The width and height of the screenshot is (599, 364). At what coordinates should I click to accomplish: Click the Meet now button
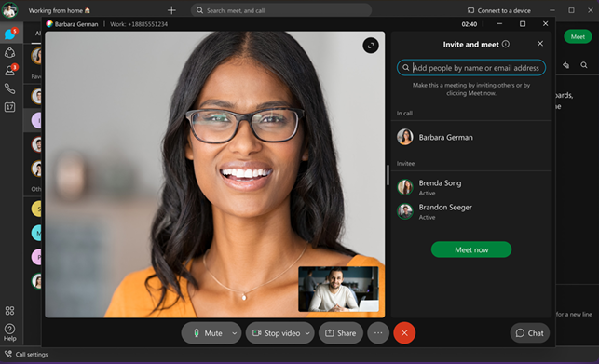[471, 249]
